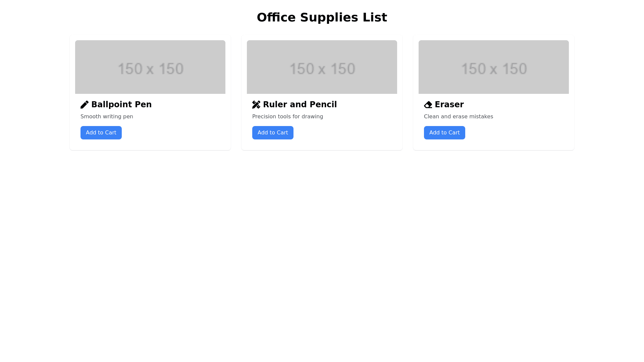
Task: Open the Ballpoint Pen placeholder image
Action: (150, 67)
